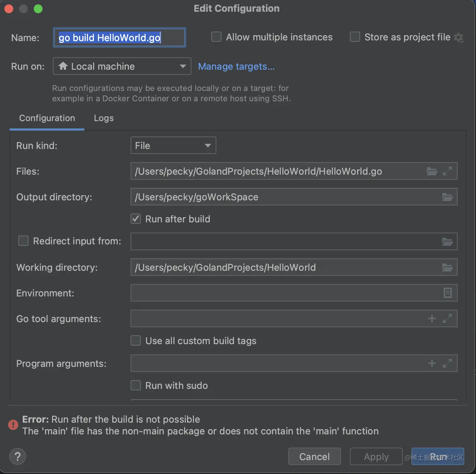The image size is (476, 474).
Task: Expand the Program arguments field
Action: coord(447,363)
